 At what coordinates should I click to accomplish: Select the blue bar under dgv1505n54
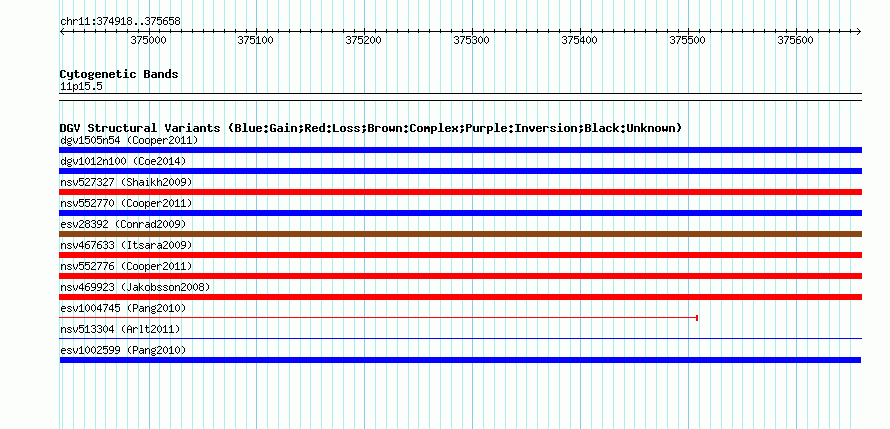point(460,150)
